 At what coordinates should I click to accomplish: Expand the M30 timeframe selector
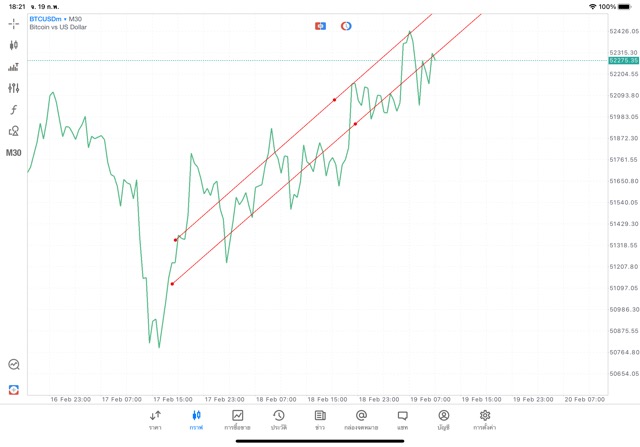[x=14, y=153]
